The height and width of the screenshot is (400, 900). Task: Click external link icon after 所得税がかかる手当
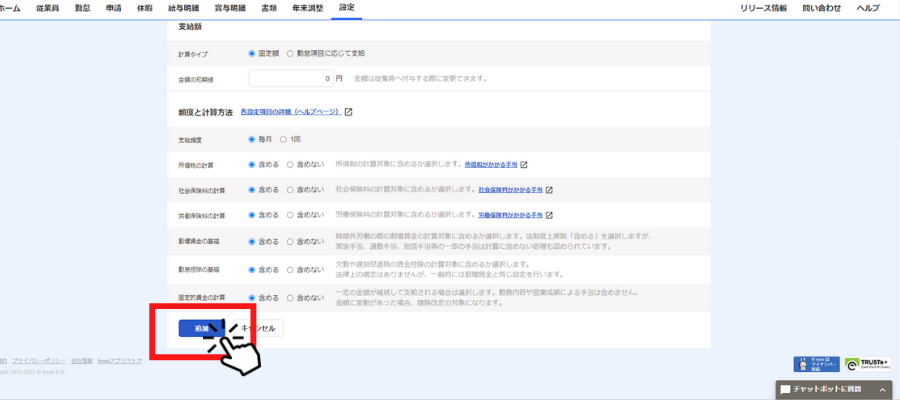[x=523, y=164]
